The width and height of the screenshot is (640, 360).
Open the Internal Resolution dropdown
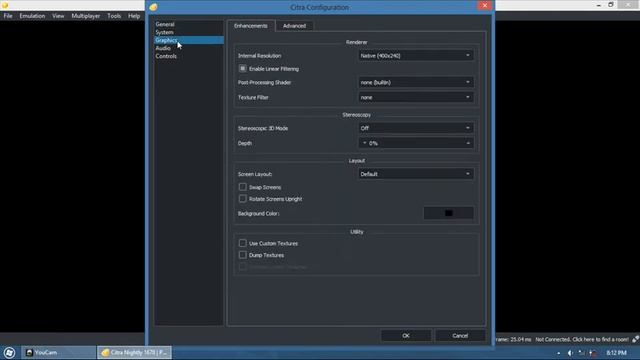(x=416, y=56)
